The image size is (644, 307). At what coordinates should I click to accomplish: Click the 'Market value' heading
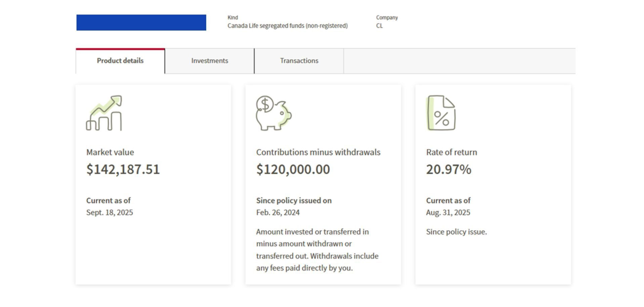pos(110,152)
